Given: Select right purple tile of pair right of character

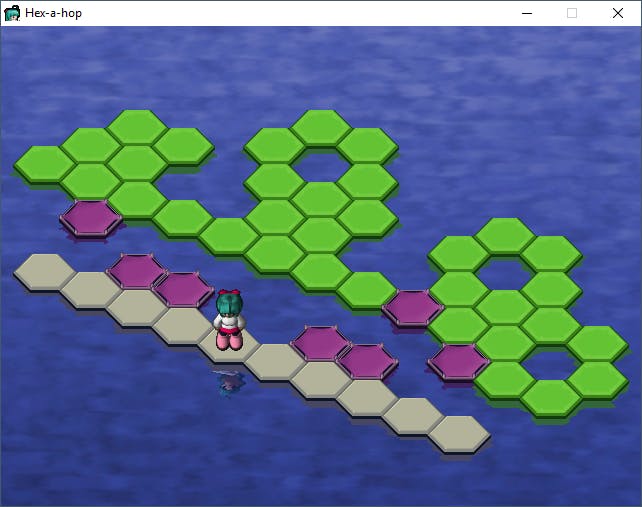Looking at the screenshot, I should (x=367, y=362).
